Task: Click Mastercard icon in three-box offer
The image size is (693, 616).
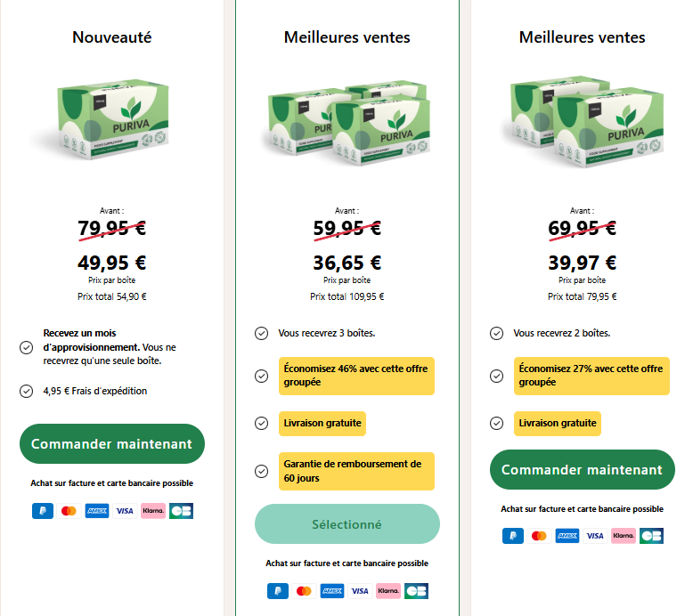Action: pos(304,591)
